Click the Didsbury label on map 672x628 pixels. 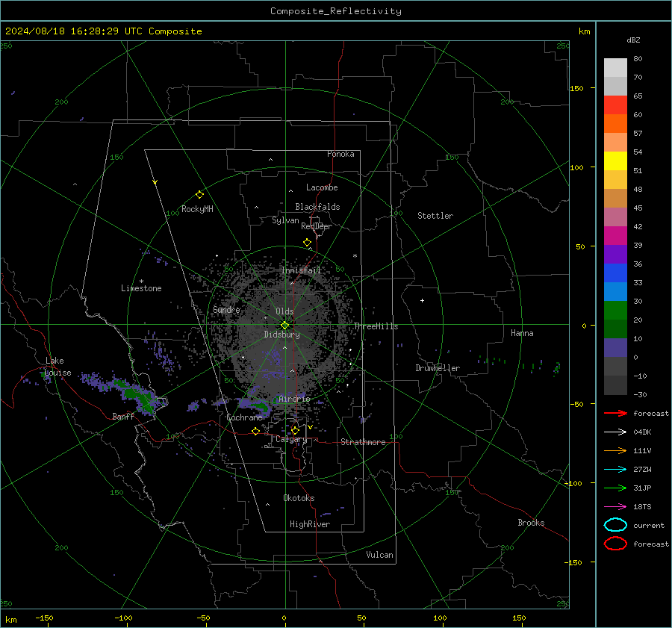(281, 335)
